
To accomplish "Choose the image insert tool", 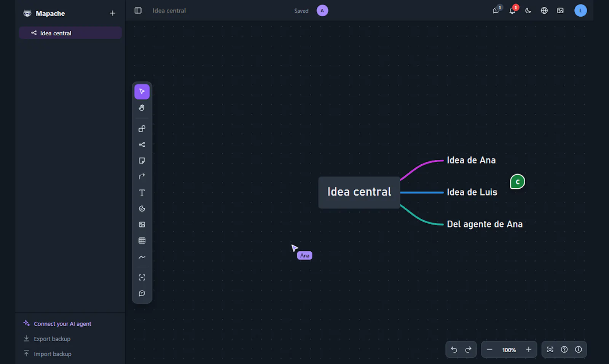I will (142, 225).
